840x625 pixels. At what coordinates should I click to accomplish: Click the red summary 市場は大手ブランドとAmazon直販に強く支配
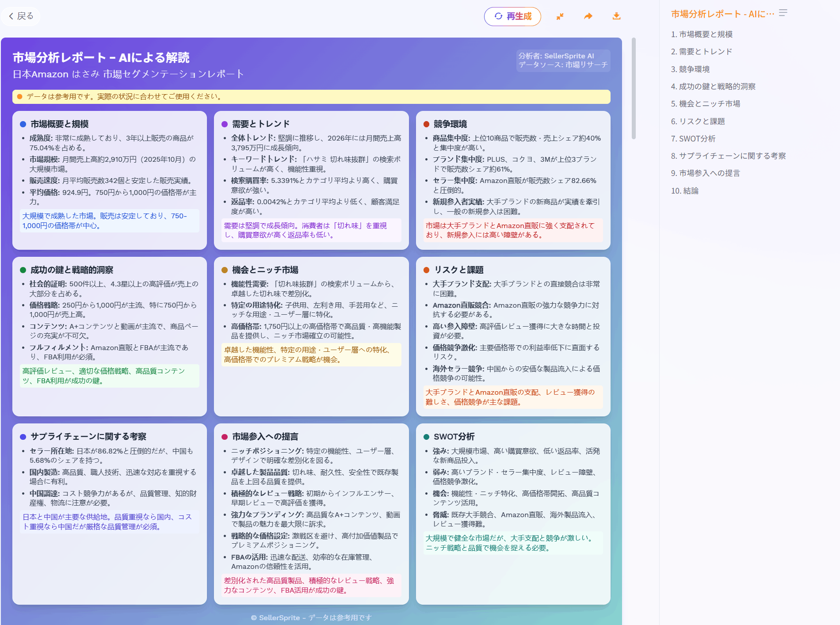pyautogui.click(x=513, y=230)
